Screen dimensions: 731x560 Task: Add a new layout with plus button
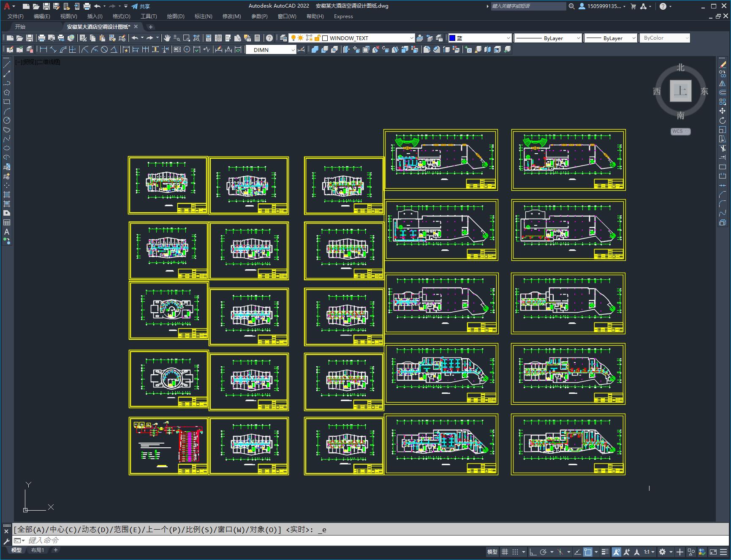55,550
